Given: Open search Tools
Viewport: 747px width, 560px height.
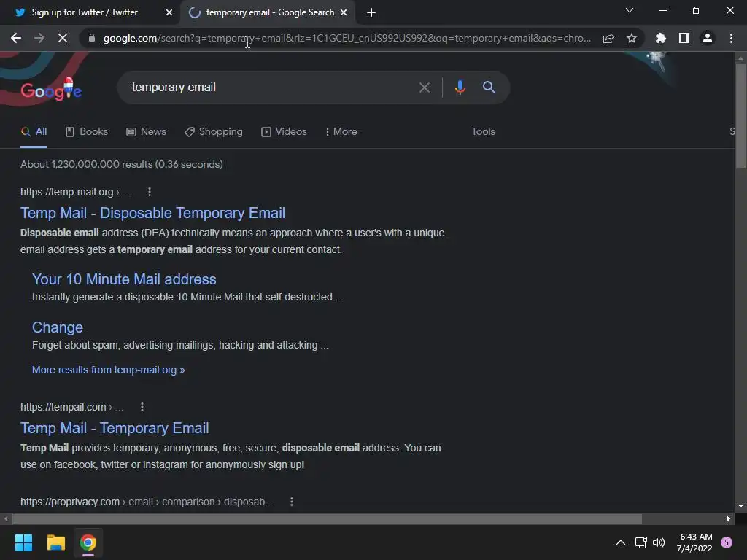Looking at the screenshot, I should click(x=483, y=131).
